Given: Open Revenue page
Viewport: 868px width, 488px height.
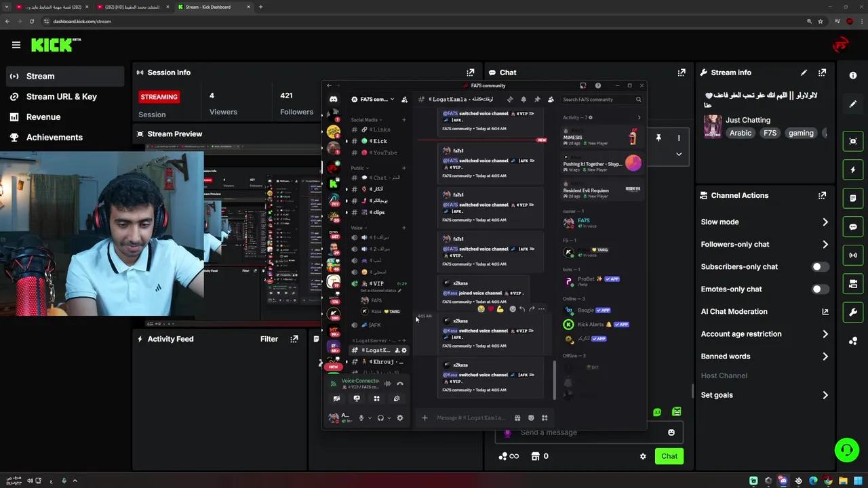Looking at the screenshot, I should [64, 117].
